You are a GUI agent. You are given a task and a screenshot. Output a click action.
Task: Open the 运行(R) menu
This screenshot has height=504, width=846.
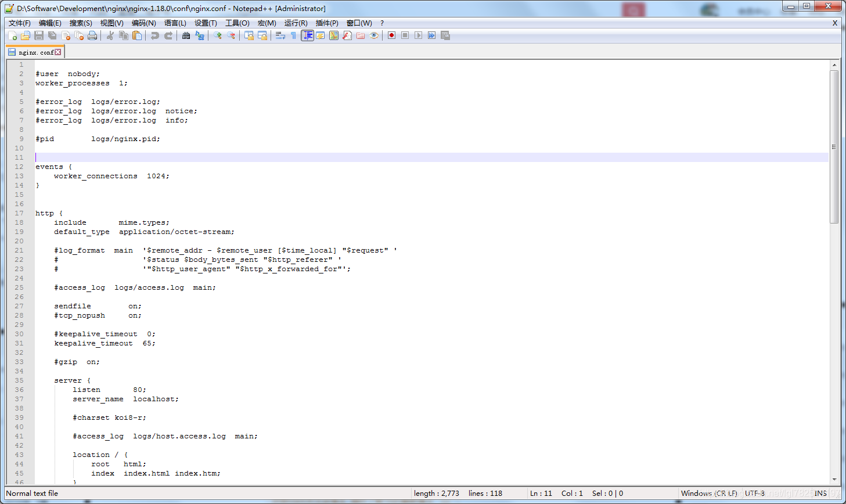click(x=296, y=23)
